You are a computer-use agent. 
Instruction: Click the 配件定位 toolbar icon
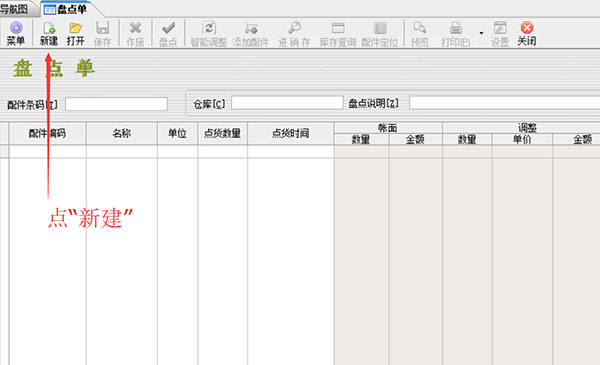pos(380,28)
